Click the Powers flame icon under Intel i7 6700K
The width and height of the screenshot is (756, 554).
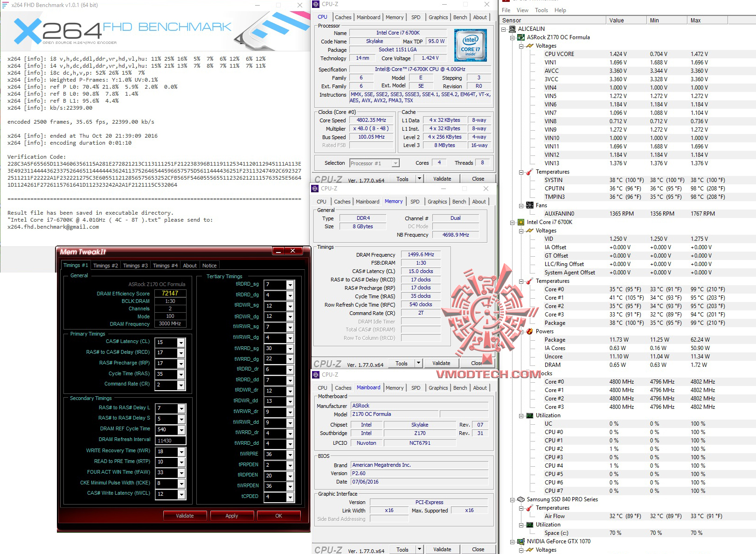[x=530, y=331]
